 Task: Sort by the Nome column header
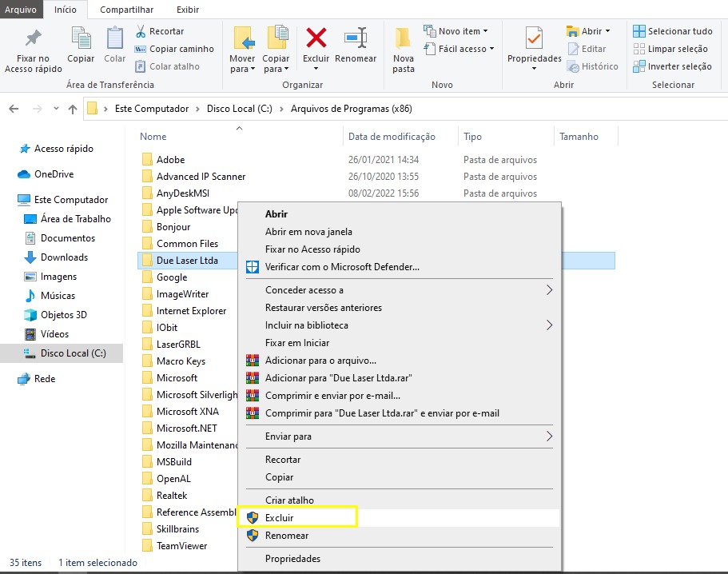(x=153, y=137)
